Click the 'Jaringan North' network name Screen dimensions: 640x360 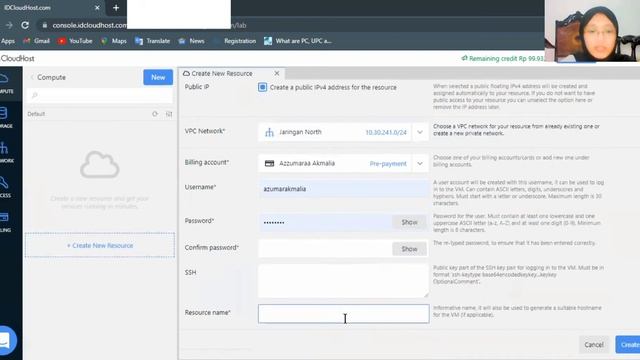point(300,132)
